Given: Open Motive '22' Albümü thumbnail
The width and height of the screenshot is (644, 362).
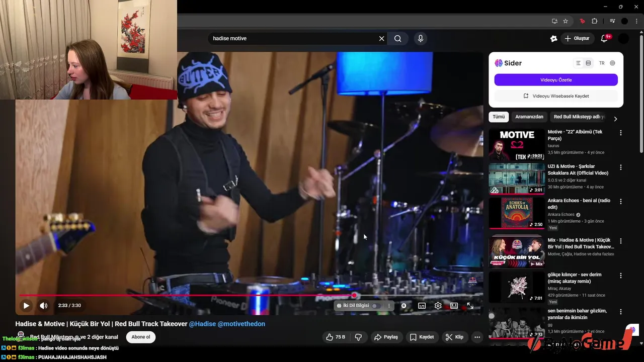Looking at the screenshot, I should click(x=517, y=145).
